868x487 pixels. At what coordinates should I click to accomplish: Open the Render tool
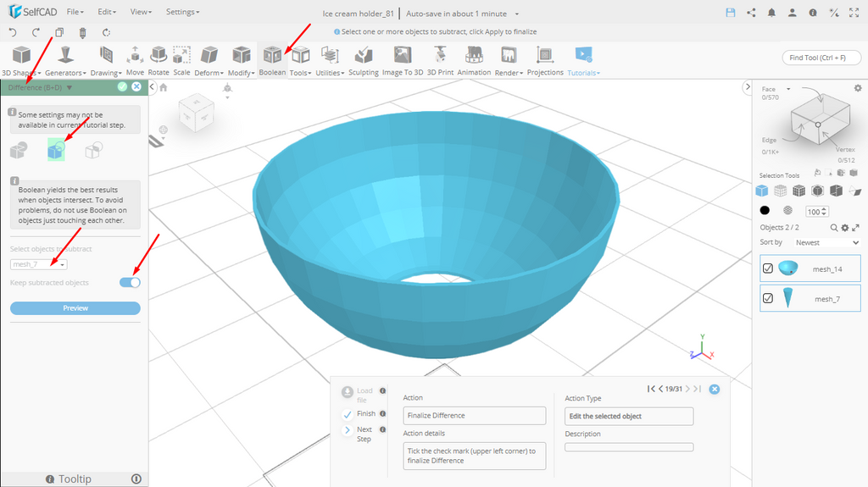pyautogui.click(x=509, y=61)
